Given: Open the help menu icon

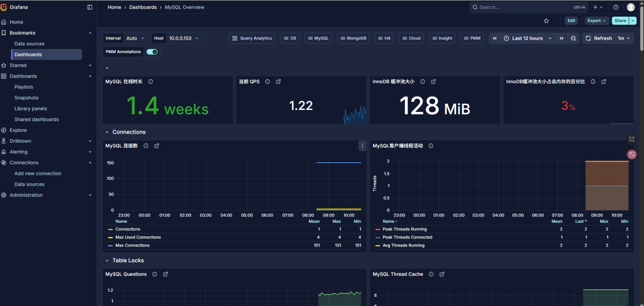Looking at the screenshot, I should [x=616, y=7].
